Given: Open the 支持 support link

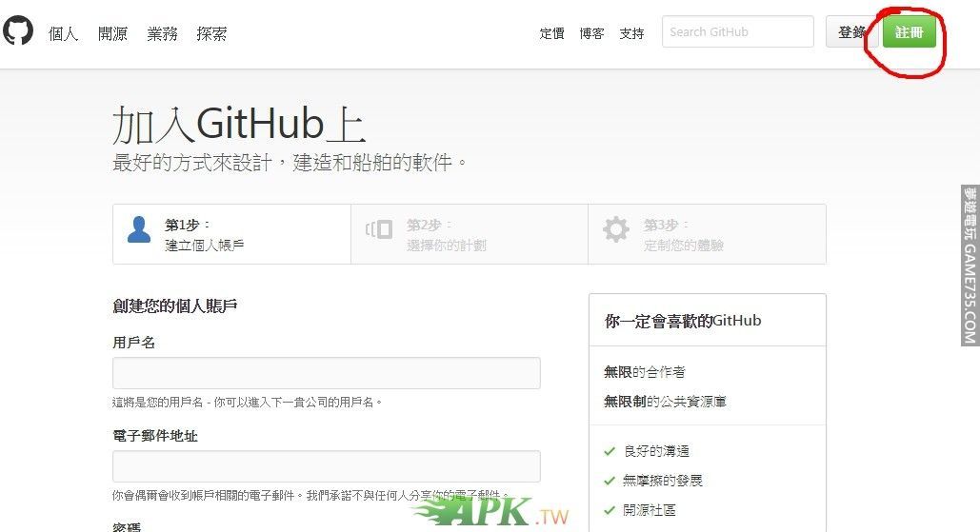Looking at the screenshot, I should [x=631, y=33].
